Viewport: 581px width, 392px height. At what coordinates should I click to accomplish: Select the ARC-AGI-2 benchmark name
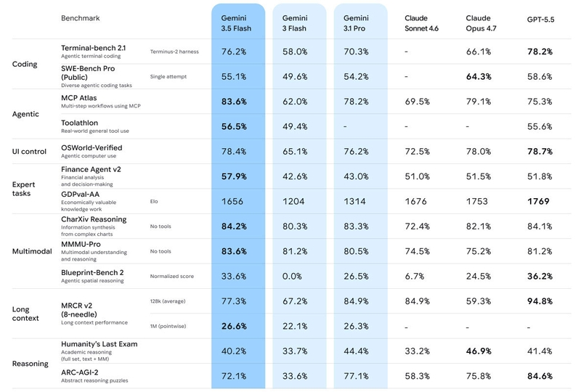click(79, 372)
